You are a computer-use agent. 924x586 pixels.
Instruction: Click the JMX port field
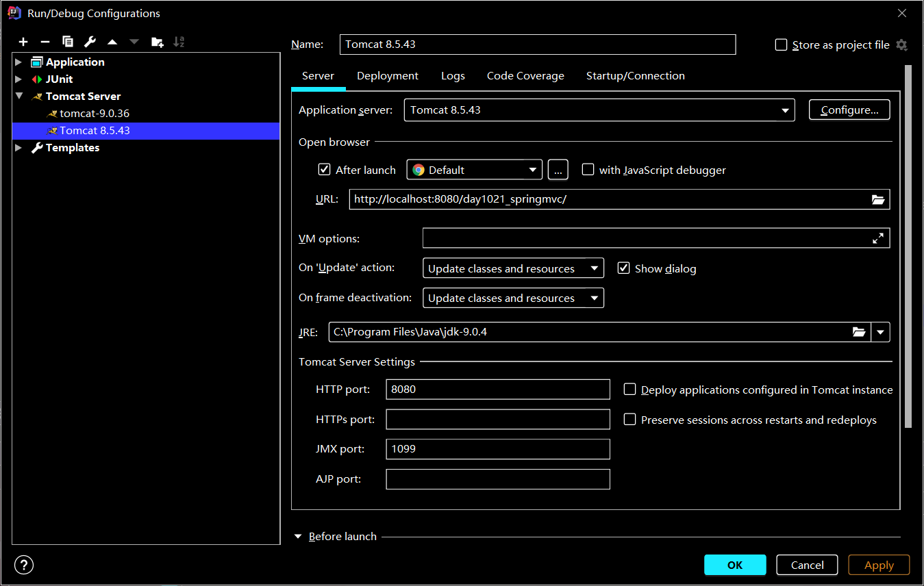pyautogui.click(x=498, y=449)
